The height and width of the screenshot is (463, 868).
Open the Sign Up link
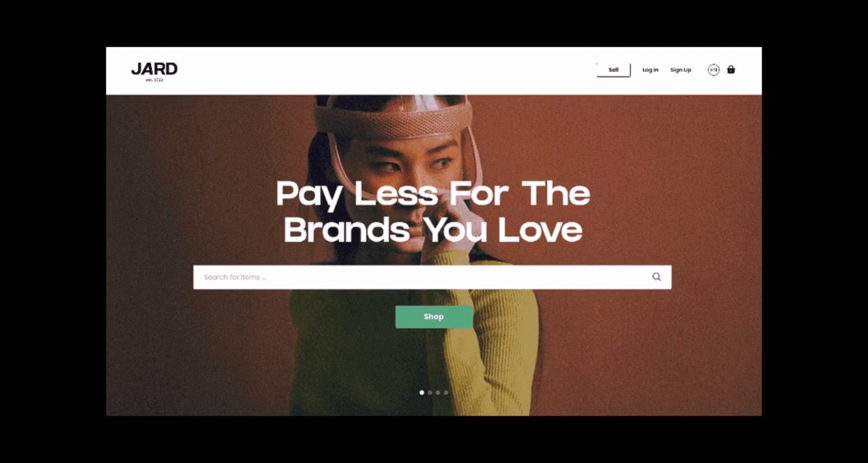click(x=680, y=70)
